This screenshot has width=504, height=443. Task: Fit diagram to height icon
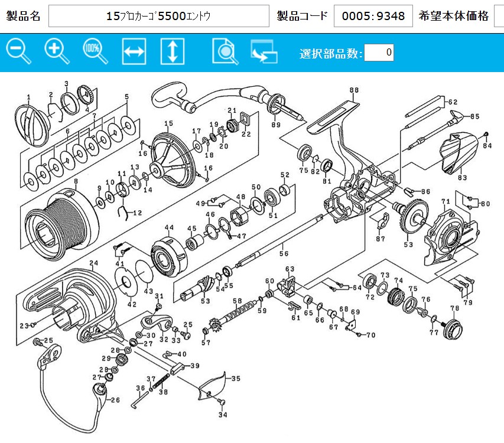[173, 51]
